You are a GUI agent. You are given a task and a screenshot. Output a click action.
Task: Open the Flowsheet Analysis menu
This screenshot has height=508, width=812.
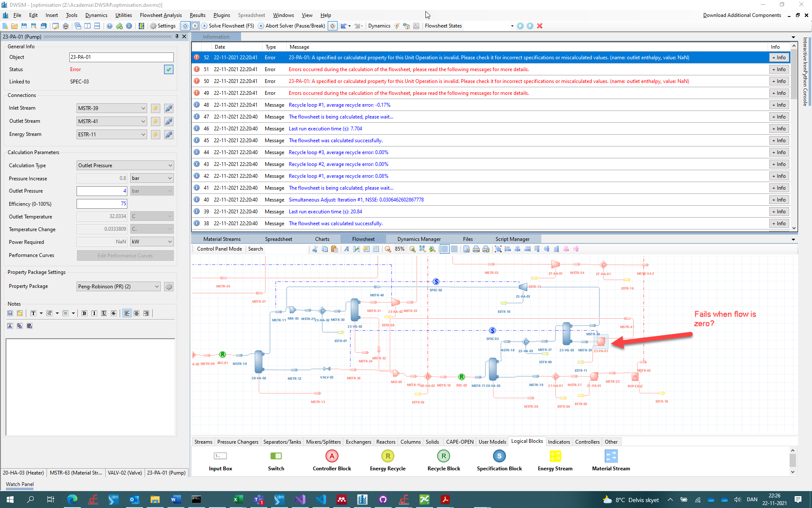coord(161,15)
